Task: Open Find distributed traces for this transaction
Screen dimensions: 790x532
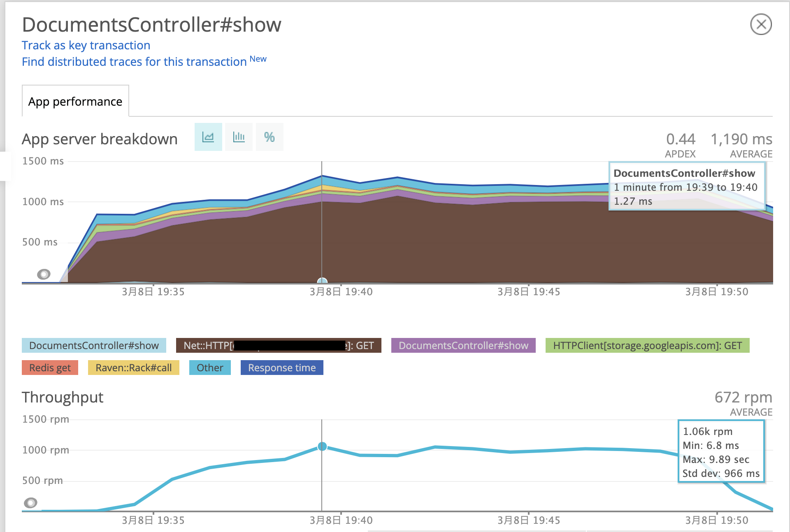Action: (134, 62)
